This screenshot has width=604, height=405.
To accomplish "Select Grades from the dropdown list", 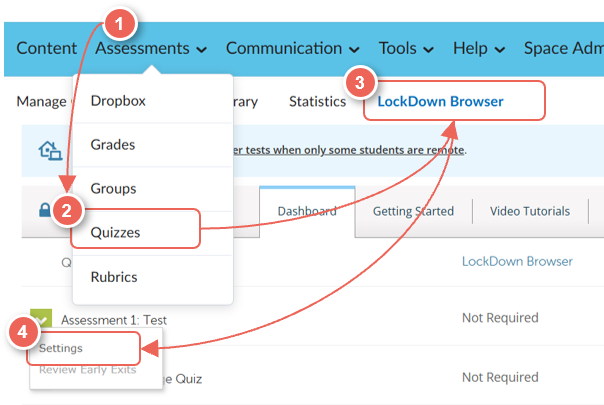I will (112, 145).
